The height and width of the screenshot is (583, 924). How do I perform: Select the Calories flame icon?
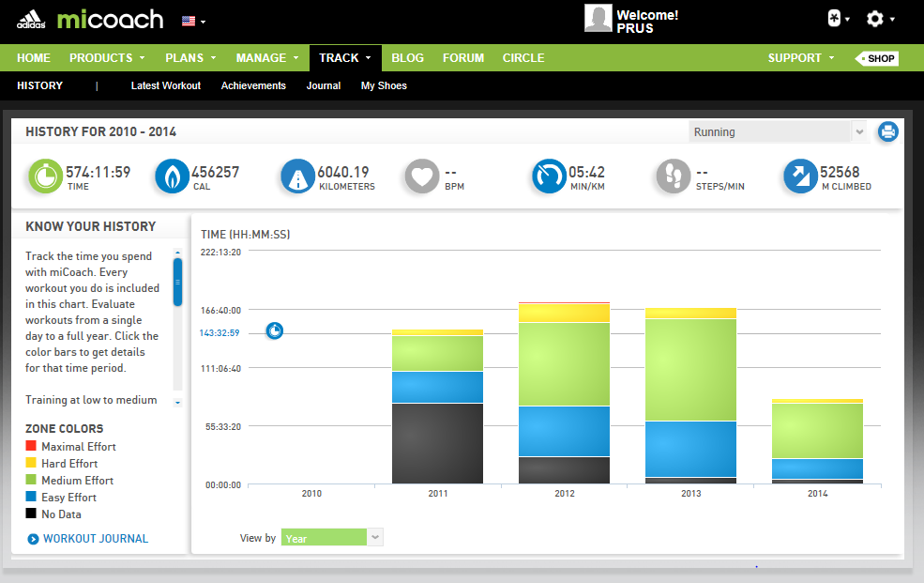[171, 176]
